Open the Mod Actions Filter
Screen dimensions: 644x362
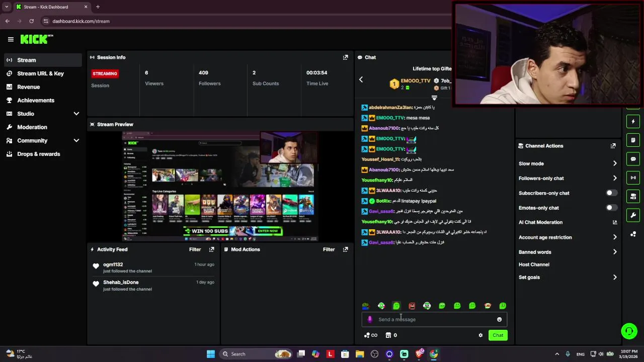[329, 249]
